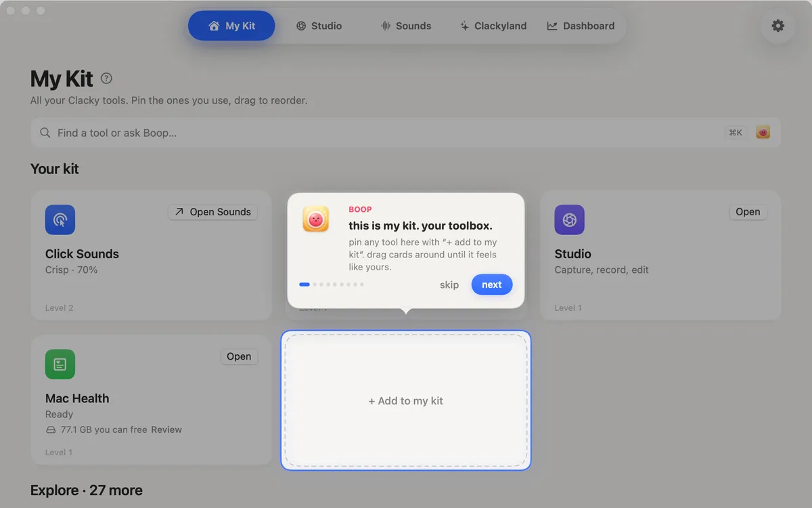
Task: Click the Mac Health card title
Action: (77, 398)
